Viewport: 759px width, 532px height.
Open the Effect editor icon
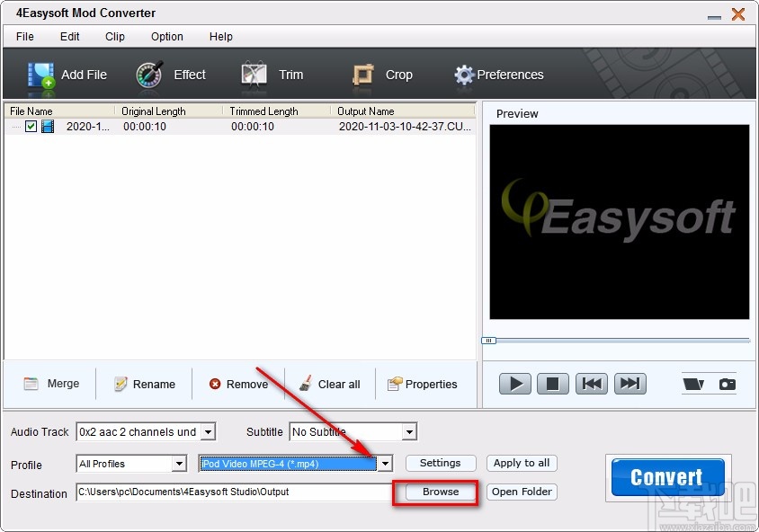tap(149, 75)
